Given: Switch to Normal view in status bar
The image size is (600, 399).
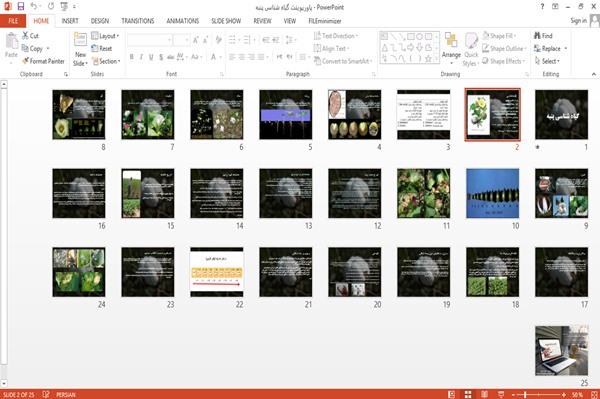Looking at the screenshot, I should pyautogui.click(x=452, y=394).
